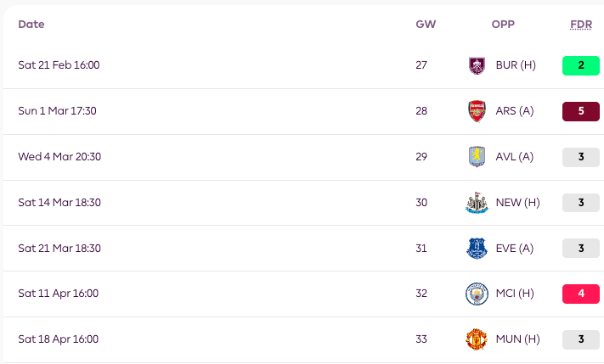
Task: Click the Everton club crest icon
Action: coord(477,248)
